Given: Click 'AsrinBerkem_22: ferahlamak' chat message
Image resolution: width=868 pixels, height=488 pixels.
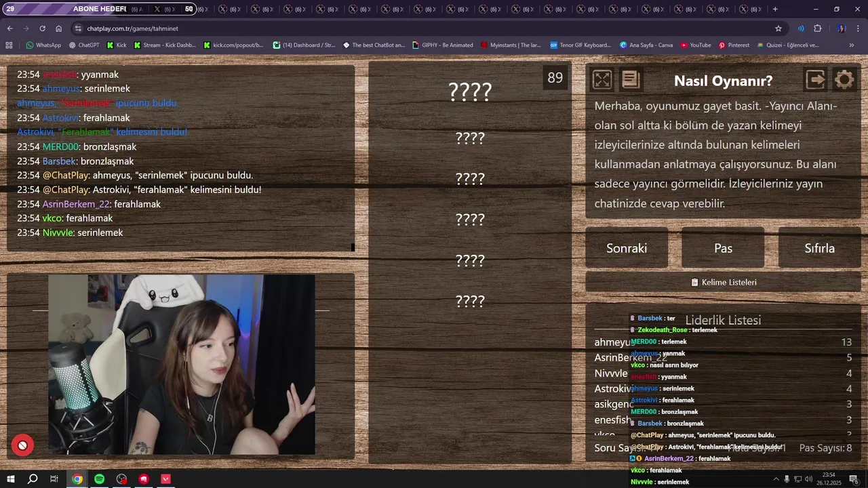Looking at the screenshot, I should point(89,204).
